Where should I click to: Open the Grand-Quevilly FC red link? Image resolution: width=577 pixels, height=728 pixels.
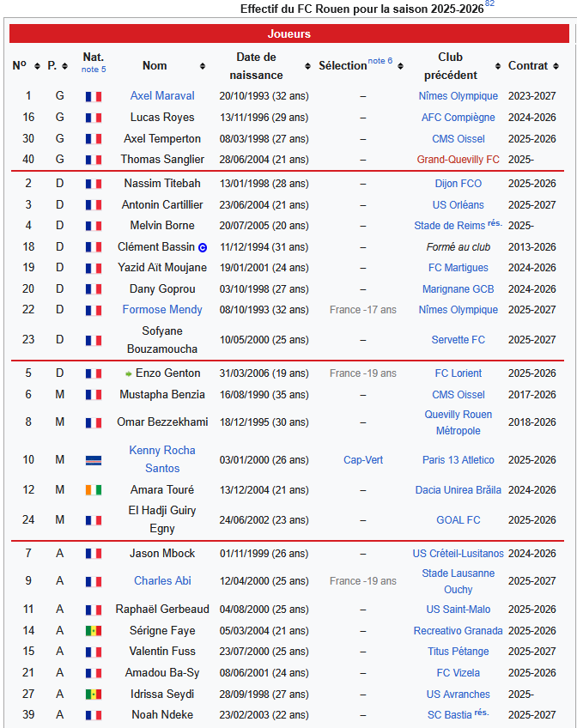tap(458, 160)
